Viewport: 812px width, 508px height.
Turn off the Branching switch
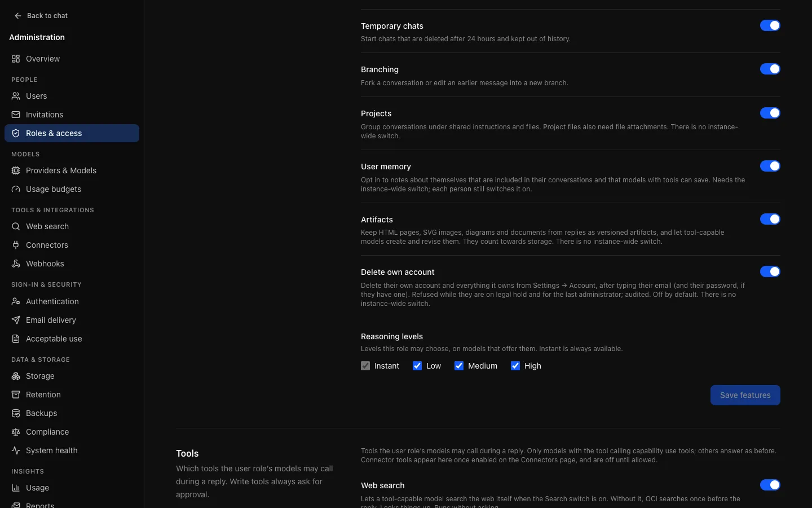770,69
